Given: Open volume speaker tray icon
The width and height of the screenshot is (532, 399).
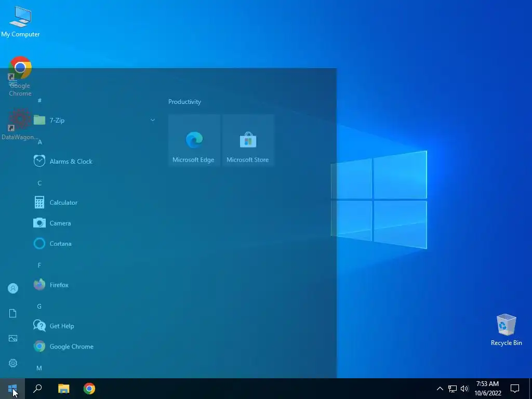Looking at the screenshot, I should click(x=464, y=389).
